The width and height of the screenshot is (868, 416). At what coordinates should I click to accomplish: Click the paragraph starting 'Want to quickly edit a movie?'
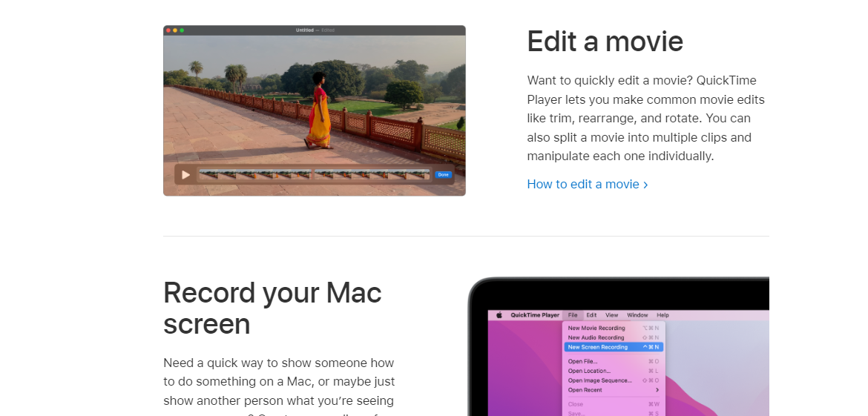(645, 119)
